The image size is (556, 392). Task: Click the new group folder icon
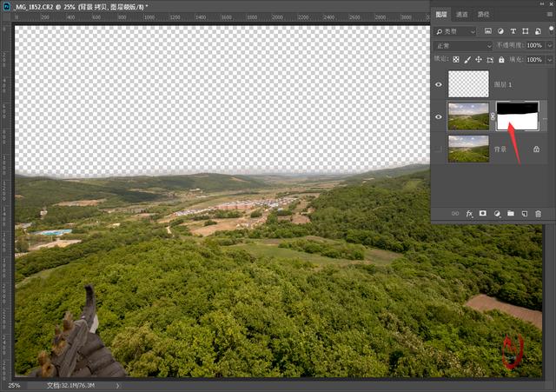pos(511,213)
